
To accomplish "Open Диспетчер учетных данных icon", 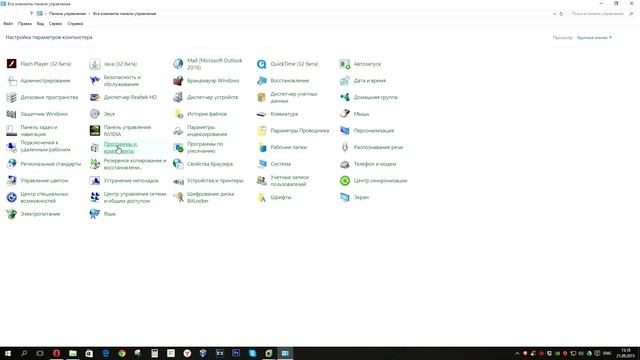I will point(261,97).
